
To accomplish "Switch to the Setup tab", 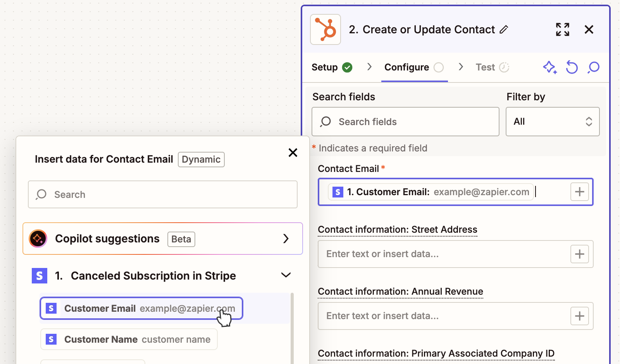I will tap(332, 67).
